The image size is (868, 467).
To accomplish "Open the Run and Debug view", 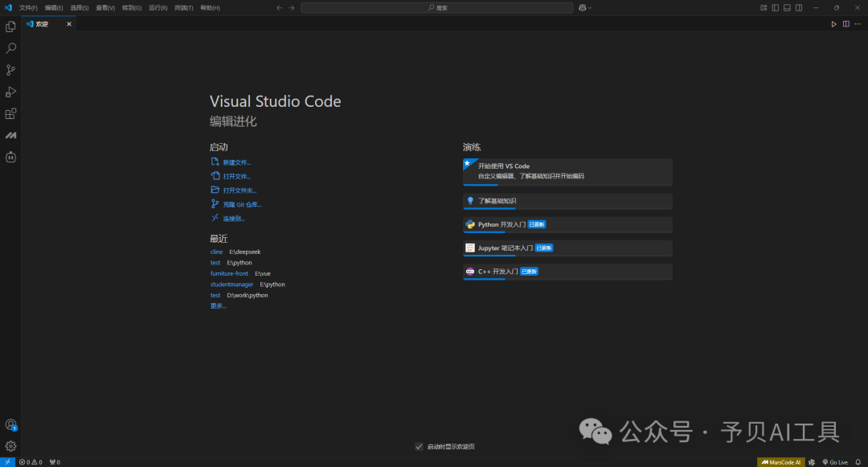I will (x=10, y=92).
